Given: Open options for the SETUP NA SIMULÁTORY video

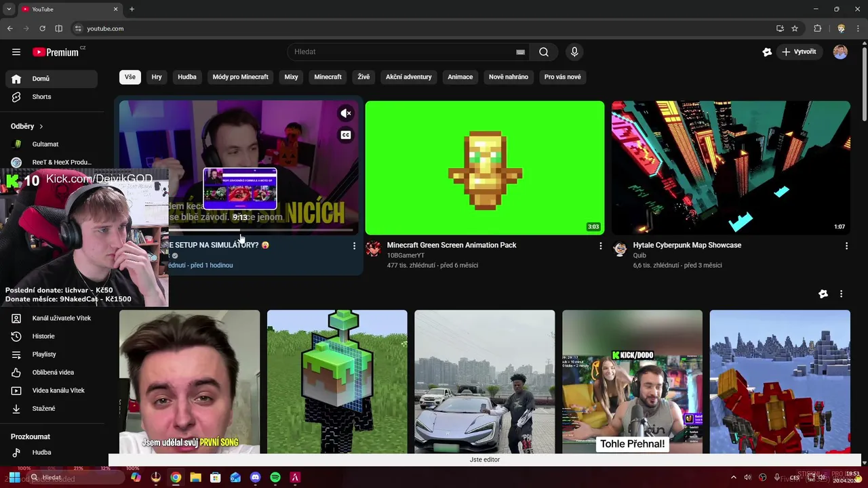Looking at the screenshot, I should coord(354,246).
